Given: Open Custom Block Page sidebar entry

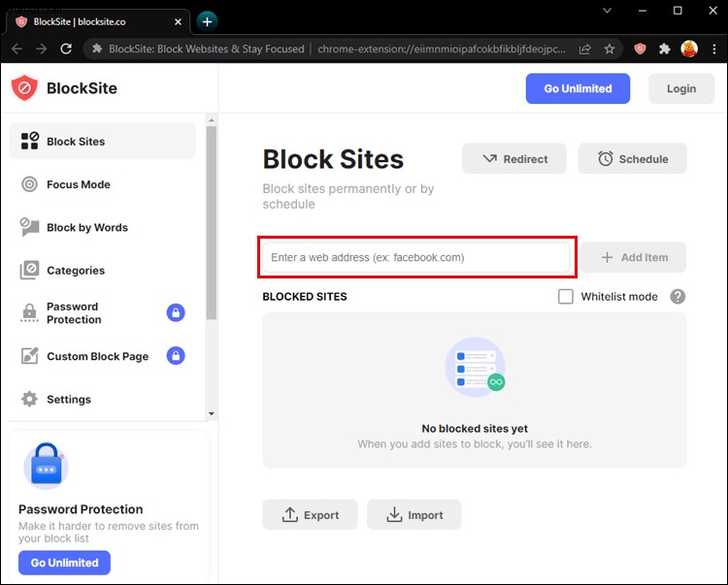Looking at the screenshot, I should [102, 356].
